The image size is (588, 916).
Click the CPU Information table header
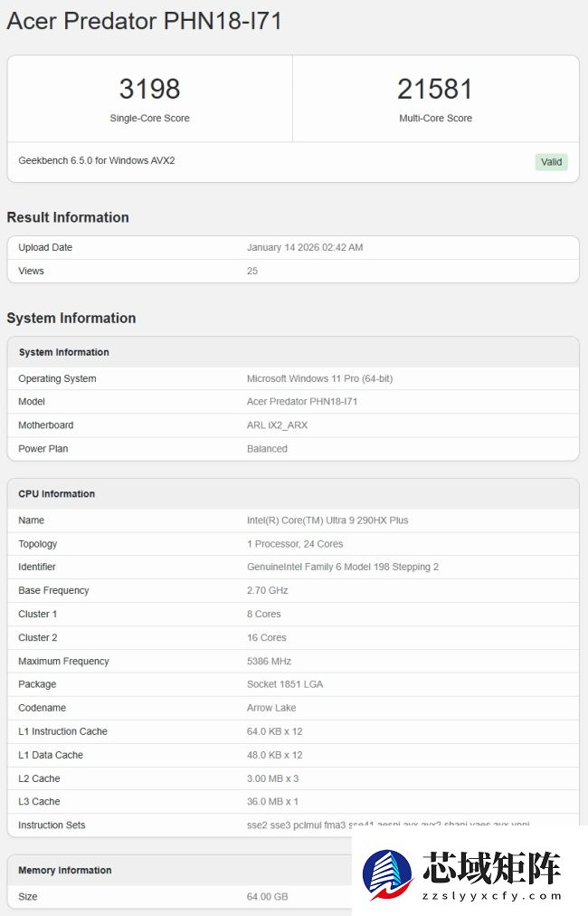coord(57,494)
